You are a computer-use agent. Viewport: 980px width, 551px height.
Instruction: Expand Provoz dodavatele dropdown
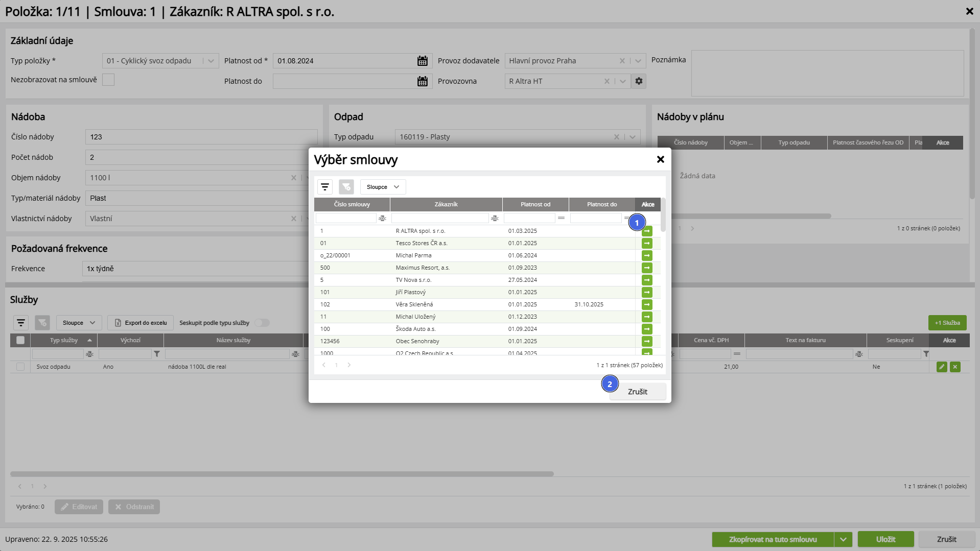(638, 61)
